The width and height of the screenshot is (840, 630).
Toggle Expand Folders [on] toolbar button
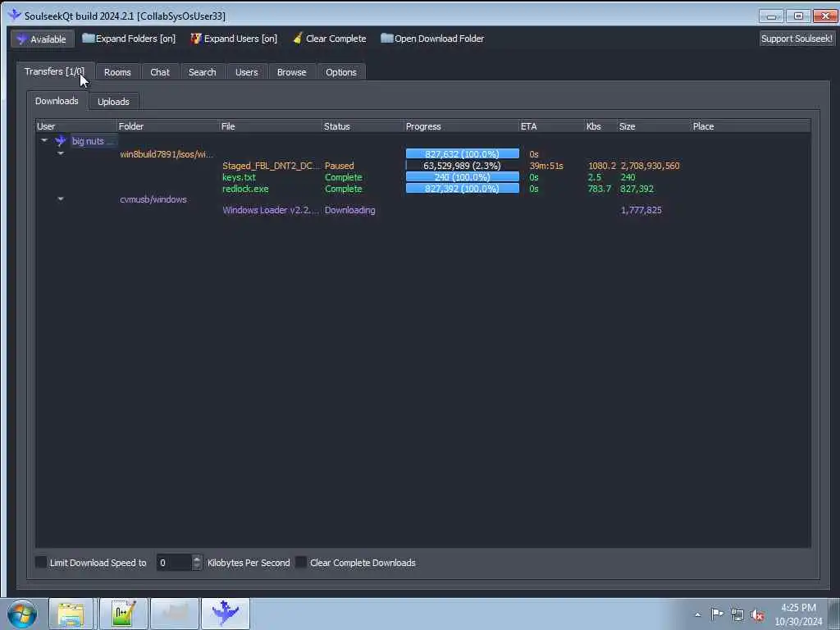pyautogui.click(x=129, y=39)
